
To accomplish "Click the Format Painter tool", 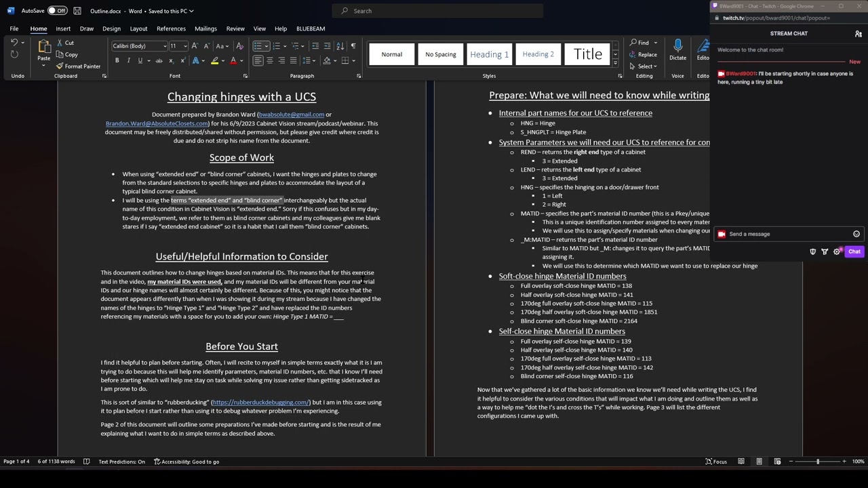I will pos(78,66).
